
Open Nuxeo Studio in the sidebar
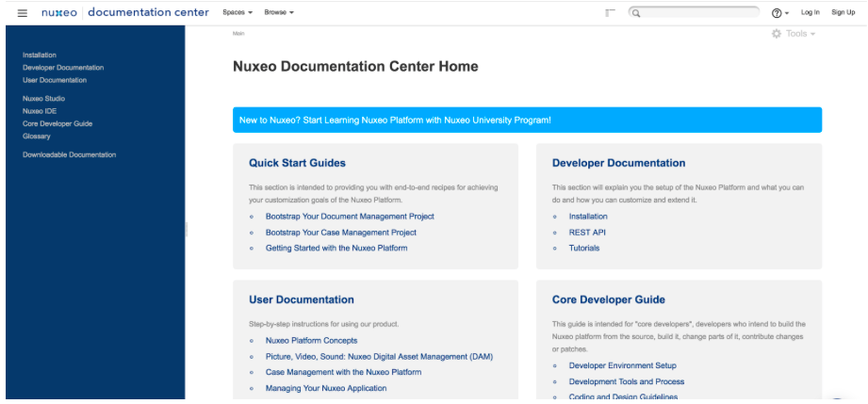click(x=43, y=99)
